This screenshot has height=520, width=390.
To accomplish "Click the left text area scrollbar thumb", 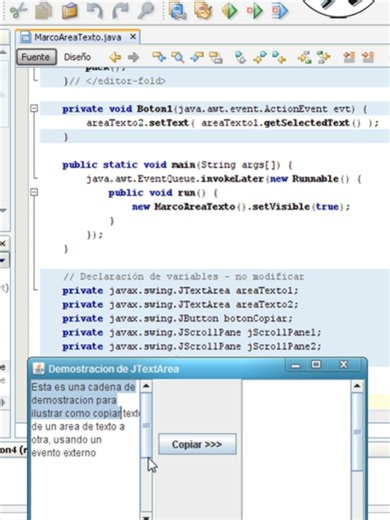I will click(146, 425).
